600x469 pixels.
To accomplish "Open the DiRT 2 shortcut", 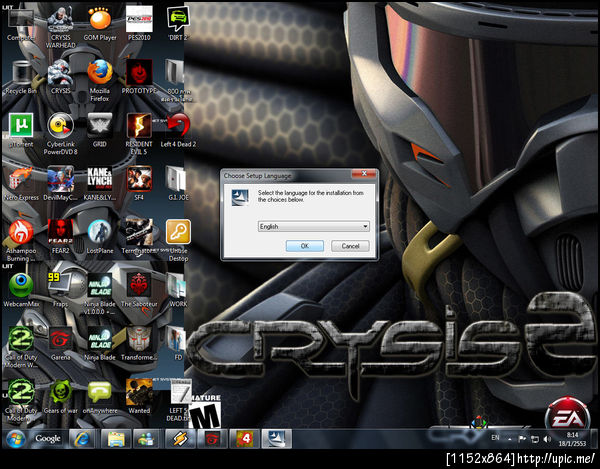I will point(178,24).
